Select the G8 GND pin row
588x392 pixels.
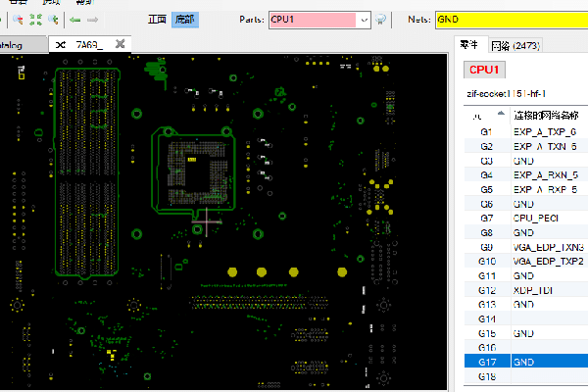point(525,232)
